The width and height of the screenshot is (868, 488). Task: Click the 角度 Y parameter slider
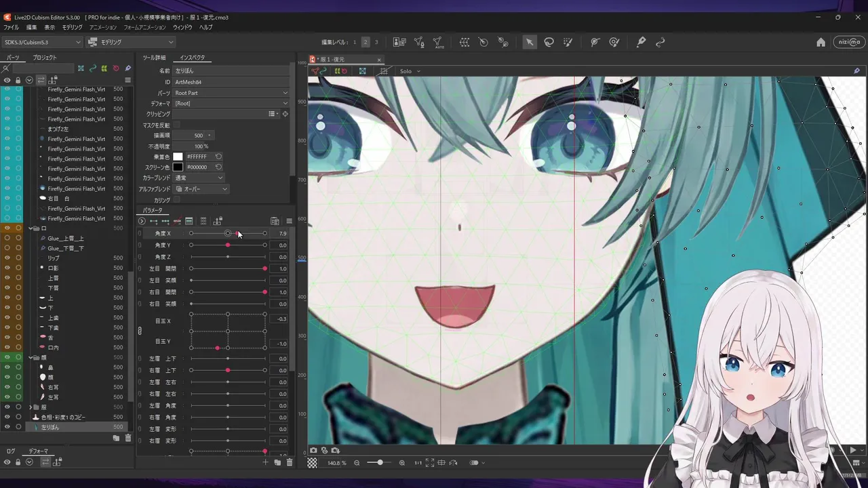(228, 245)
